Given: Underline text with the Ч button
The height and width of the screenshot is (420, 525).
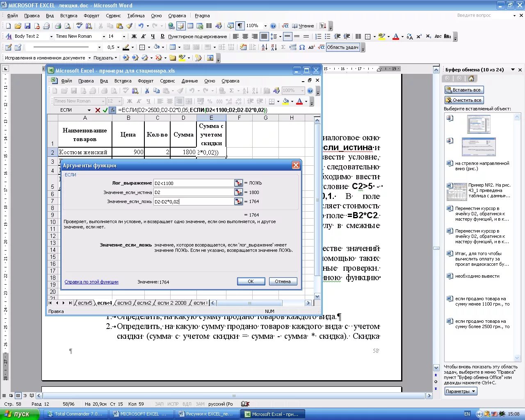Looking at the screenshot, I should coord(153,37).
